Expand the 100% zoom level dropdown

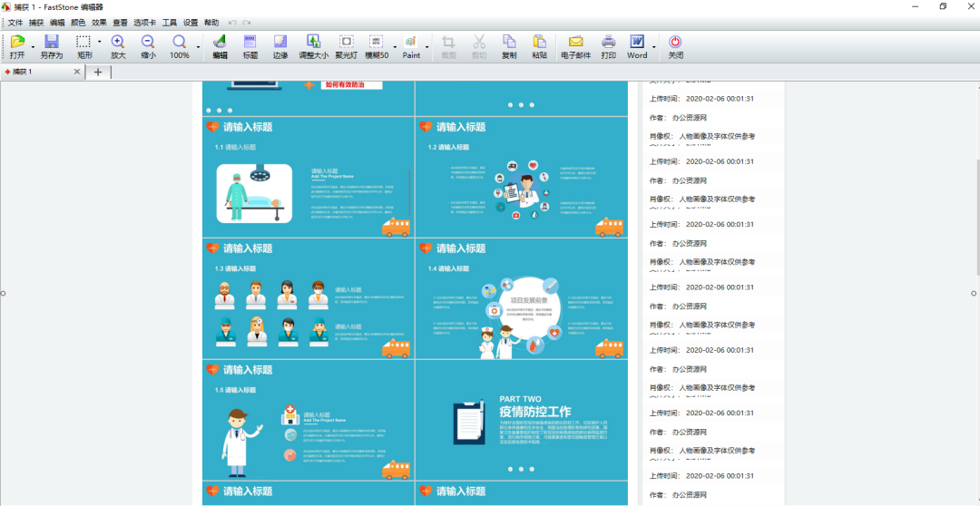(198, 47)
